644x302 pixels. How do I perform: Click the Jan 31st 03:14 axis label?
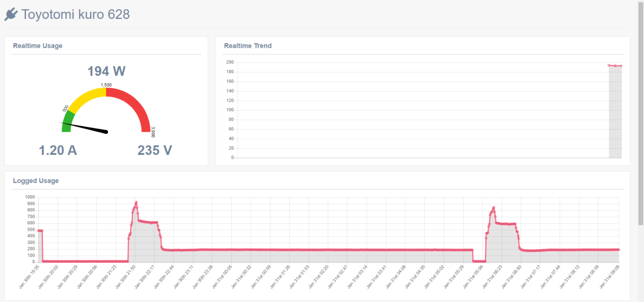pos(357,277)
